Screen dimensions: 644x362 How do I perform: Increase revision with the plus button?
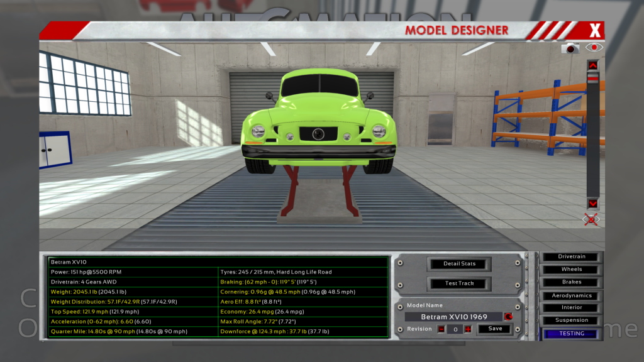point(467,329)
